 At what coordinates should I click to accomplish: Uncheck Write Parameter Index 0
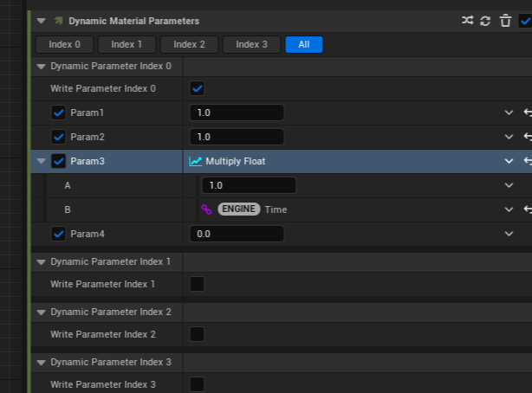197,88
